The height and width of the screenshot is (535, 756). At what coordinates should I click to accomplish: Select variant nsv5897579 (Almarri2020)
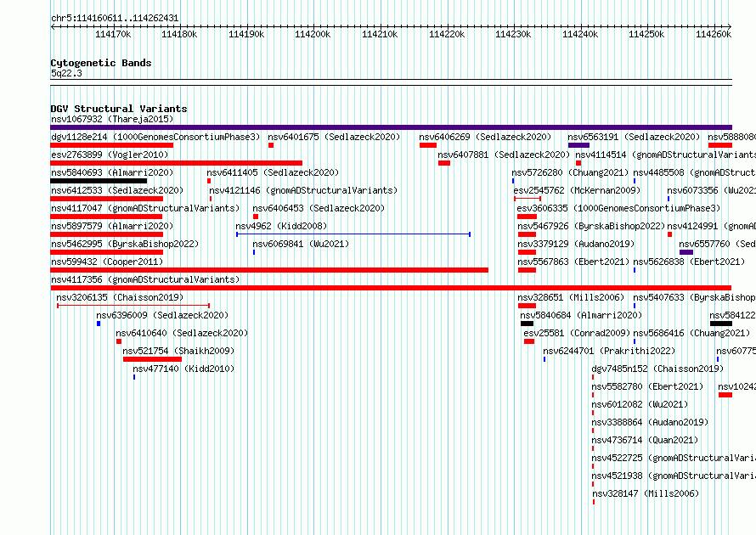[x=112, y=226]
